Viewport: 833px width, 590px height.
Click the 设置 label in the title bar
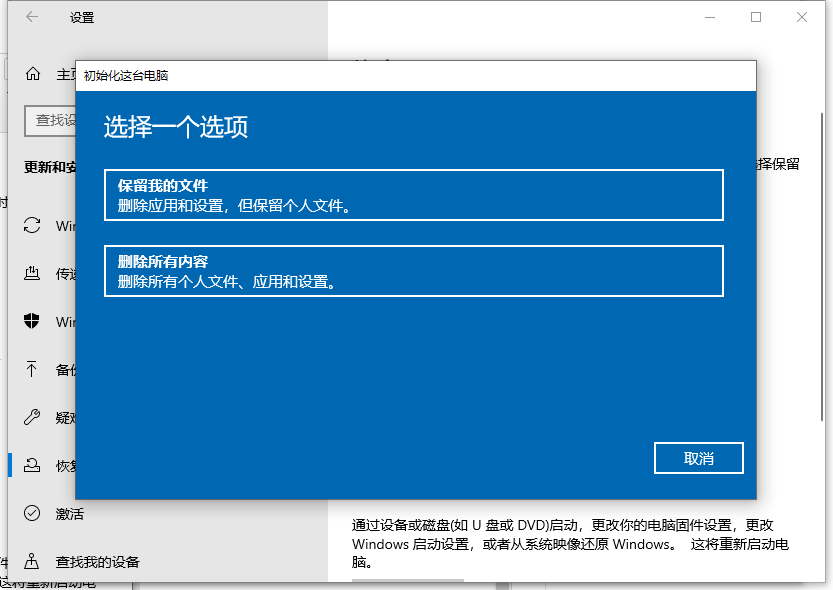[x=83, y=17]
